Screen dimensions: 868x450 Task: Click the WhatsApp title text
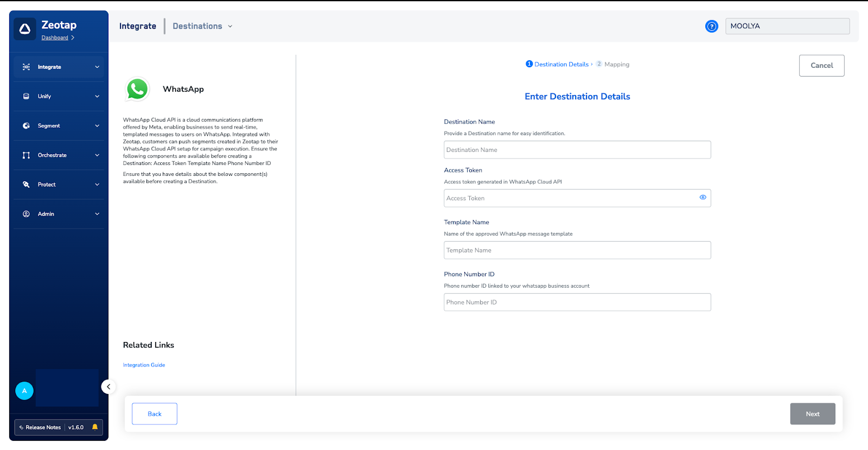(x=183, y=89)
